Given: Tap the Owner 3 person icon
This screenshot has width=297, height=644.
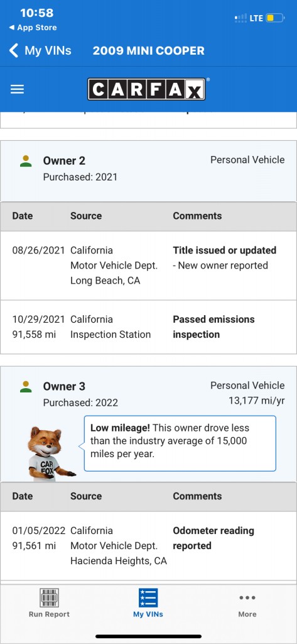Looking at the screenshot, I should tap(26, 387).
